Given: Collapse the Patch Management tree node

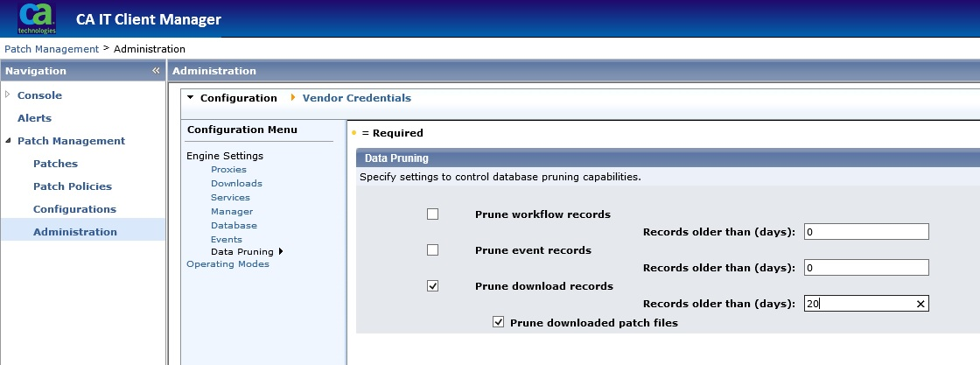Looking at the screenshot, I should 8,141.
